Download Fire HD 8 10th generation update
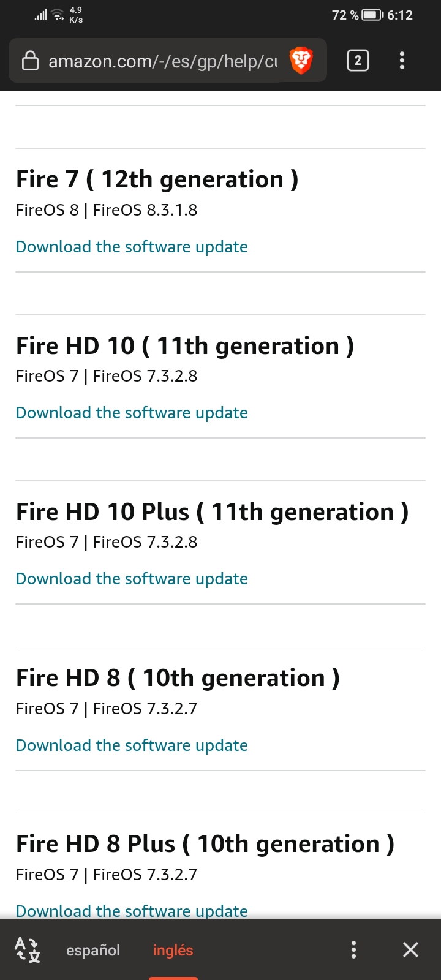This screenshot has width=441, height=980. tap(132, 745)
